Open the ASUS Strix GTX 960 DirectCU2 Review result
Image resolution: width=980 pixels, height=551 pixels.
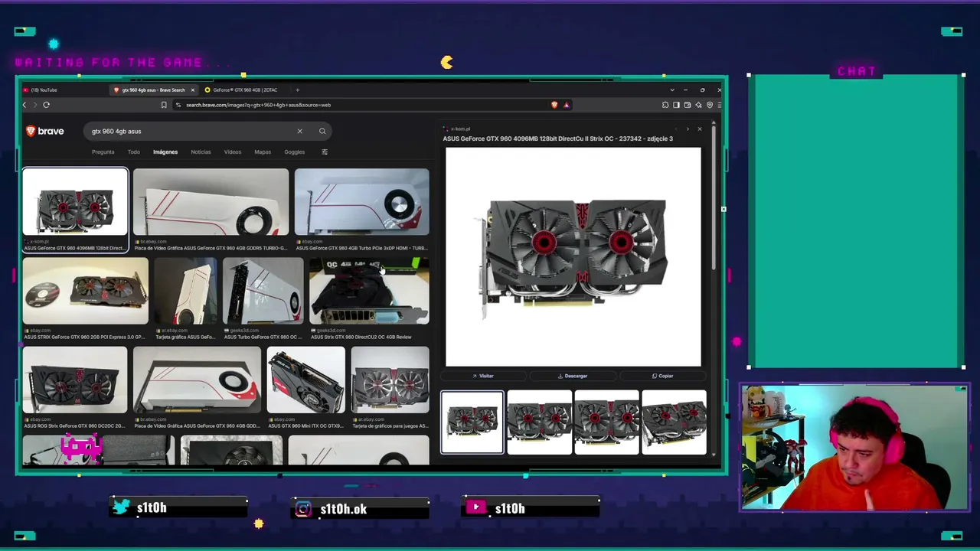coord(369,298)
